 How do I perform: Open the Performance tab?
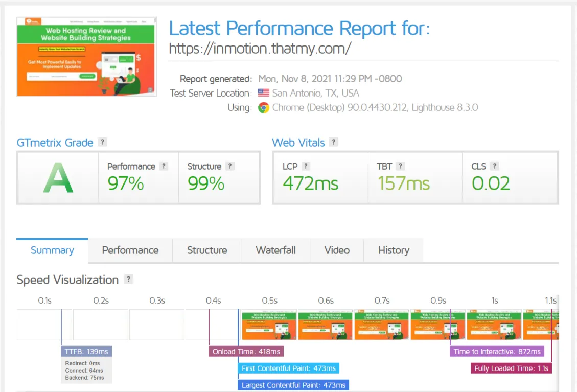(x=130, y=250)
